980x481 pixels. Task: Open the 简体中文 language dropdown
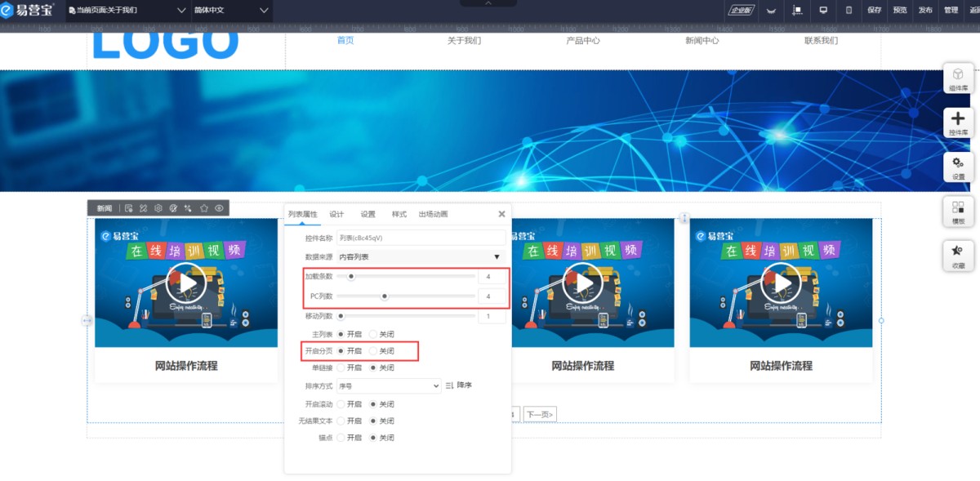tap(231, 11)
